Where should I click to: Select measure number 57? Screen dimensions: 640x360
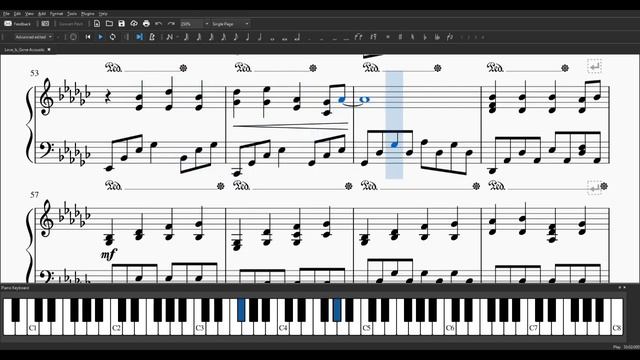click(35, 195)
